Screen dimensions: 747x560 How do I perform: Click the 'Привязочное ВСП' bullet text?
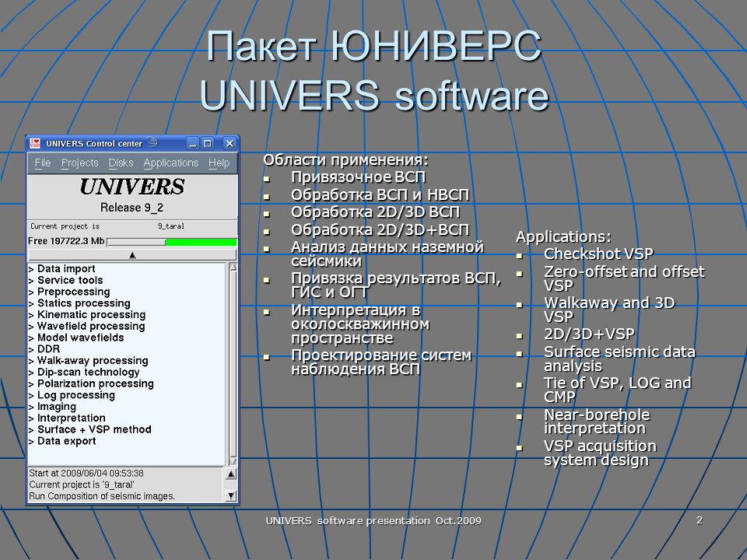coord(359,177)
